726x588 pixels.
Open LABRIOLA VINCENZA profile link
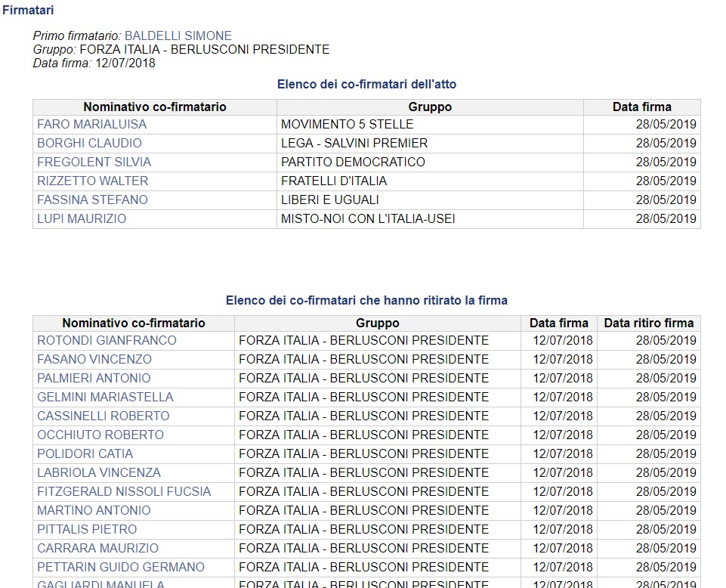tap(99, 472)
